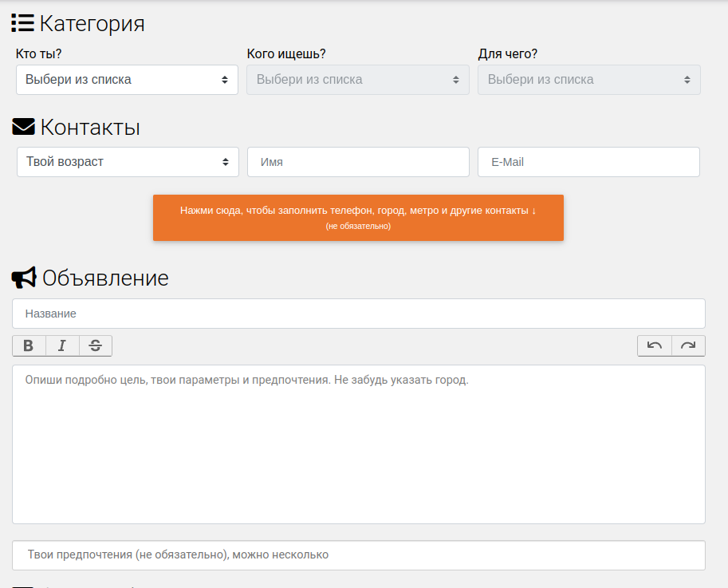Undo the last editor action

coord(655,345)
